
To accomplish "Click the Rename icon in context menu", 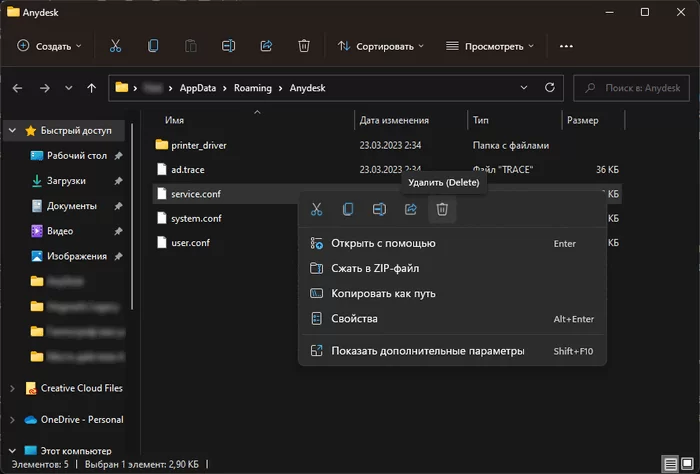I will pyautogui.click(x=379, y=209).
